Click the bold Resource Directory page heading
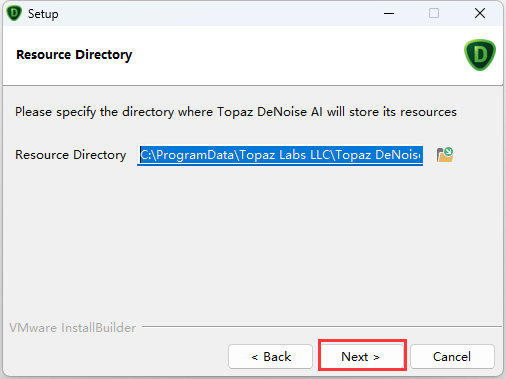The height and width of the screenshot is (379, 506). point(74,55)
